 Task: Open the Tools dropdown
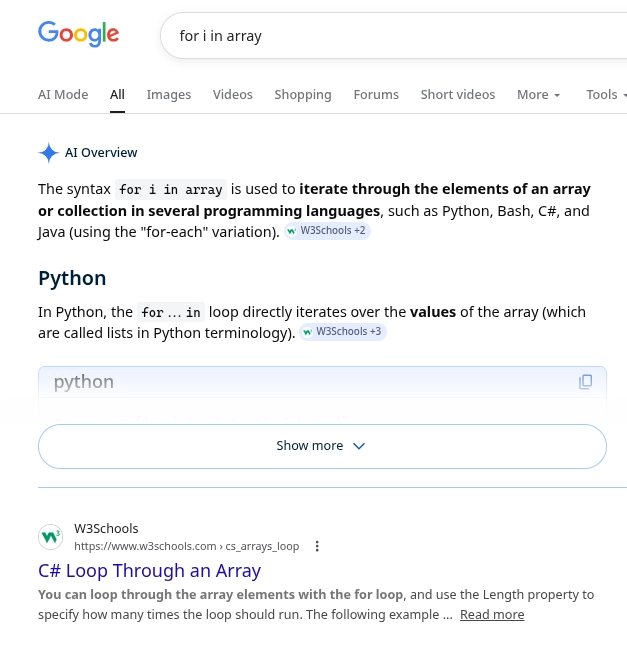point(606,95)
